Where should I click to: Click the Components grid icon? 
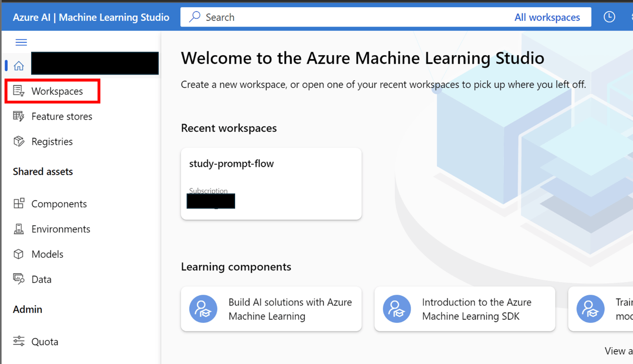[x=19, y=204]
